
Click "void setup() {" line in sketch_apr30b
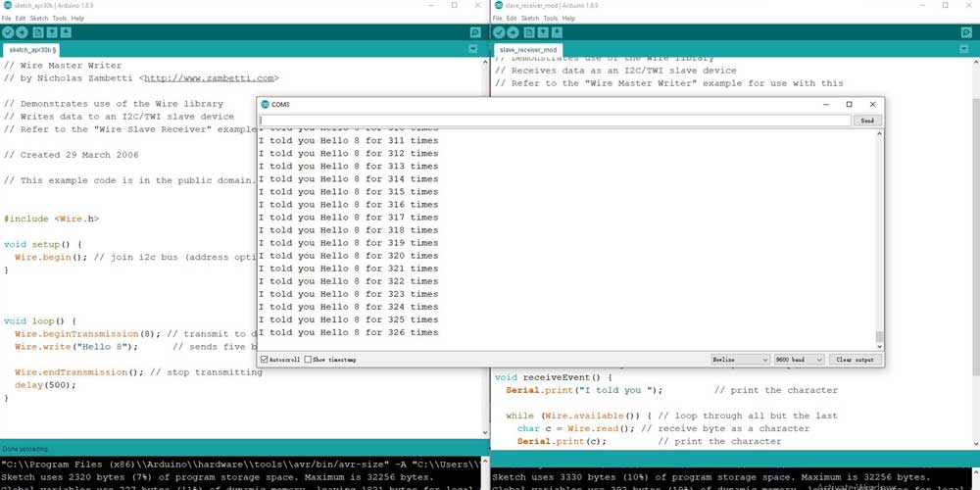pyautogui.click(x=42, y=244)
